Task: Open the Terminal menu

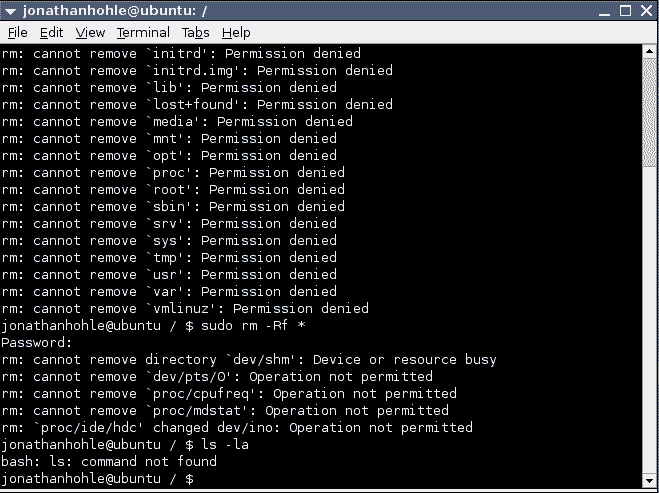Action: [143, 32]
